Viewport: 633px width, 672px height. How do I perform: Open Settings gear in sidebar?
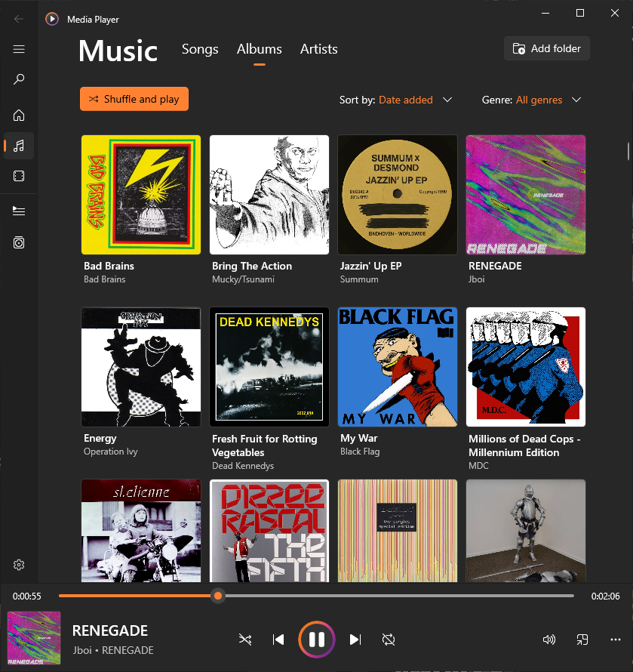coord(19,565)
